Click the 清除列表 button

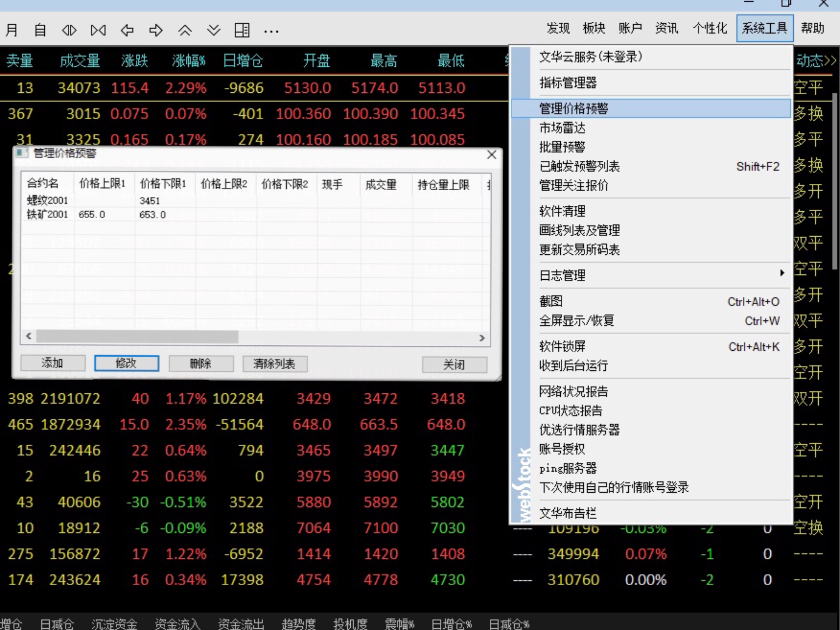274,364
